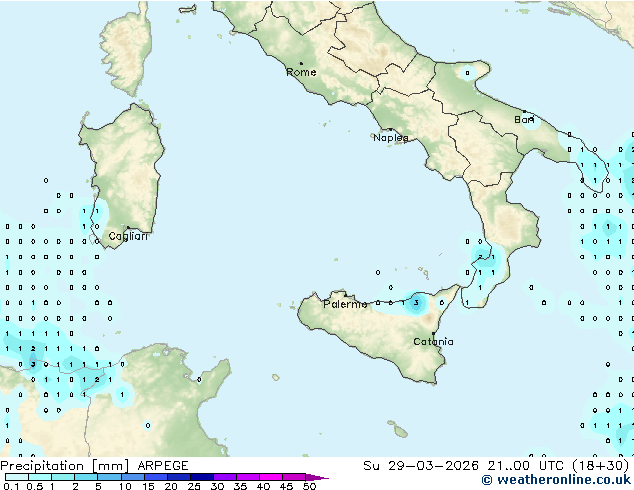Click the ARPEGE model name
634x490 pixels.
pyautogui.click(x=163, y=466)
